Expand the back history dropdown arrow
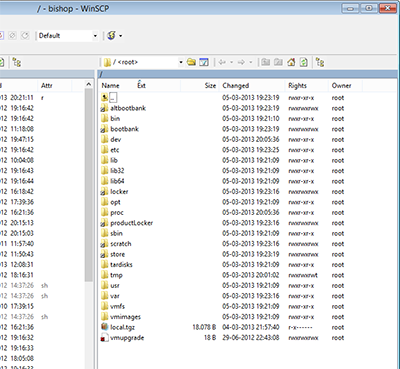Image resolution: width=400 pixels, height=369 pixels. pos(231,62)
